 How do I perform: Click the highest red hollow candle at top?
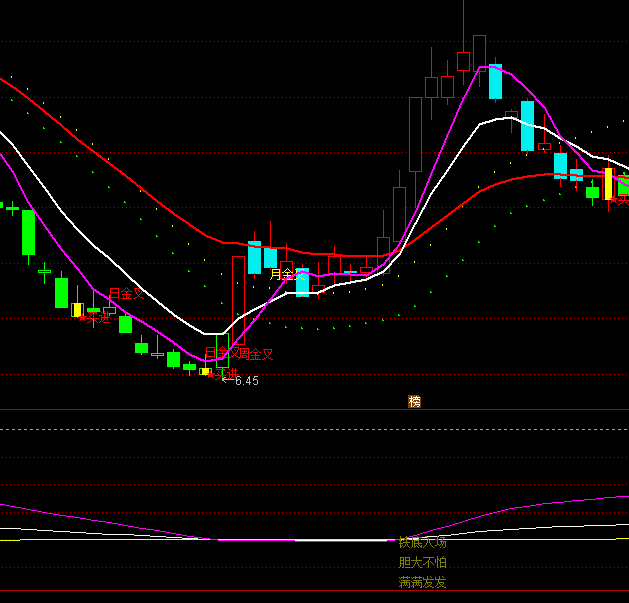pyautogui.click(x=463, y=61)
